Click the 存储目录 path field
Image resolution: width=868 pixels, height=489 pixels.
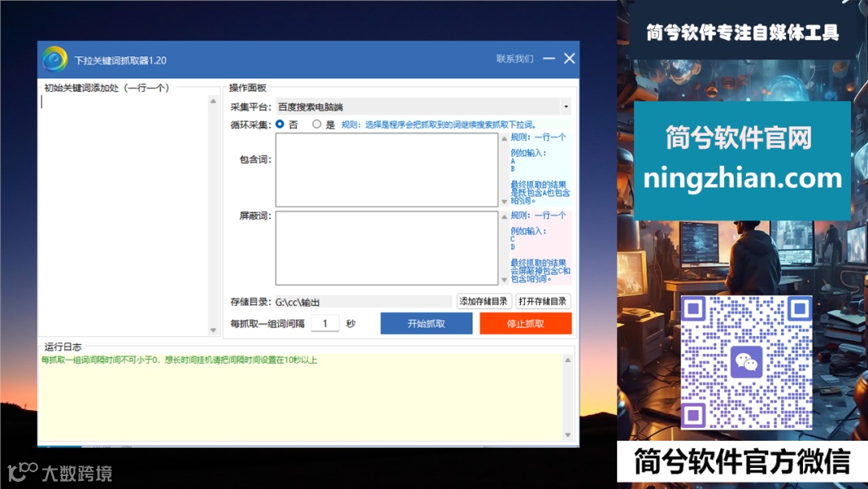[x=363, y=302]
